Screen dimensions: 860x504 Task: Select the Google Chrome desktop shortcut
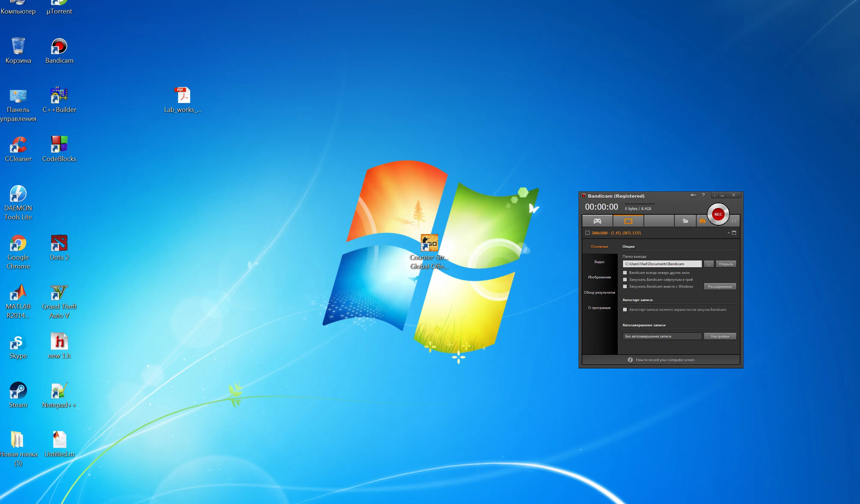point(18,252)
